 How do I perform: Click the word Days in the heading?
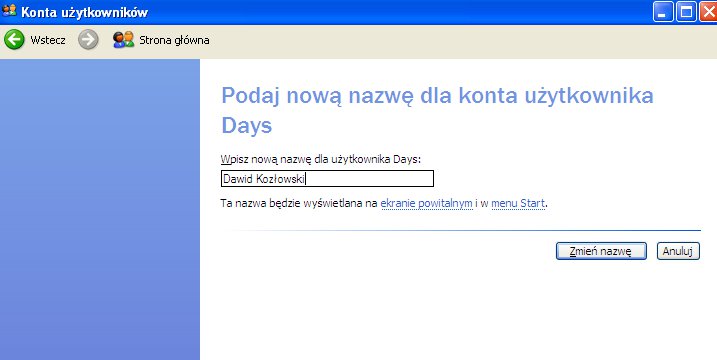246,125
